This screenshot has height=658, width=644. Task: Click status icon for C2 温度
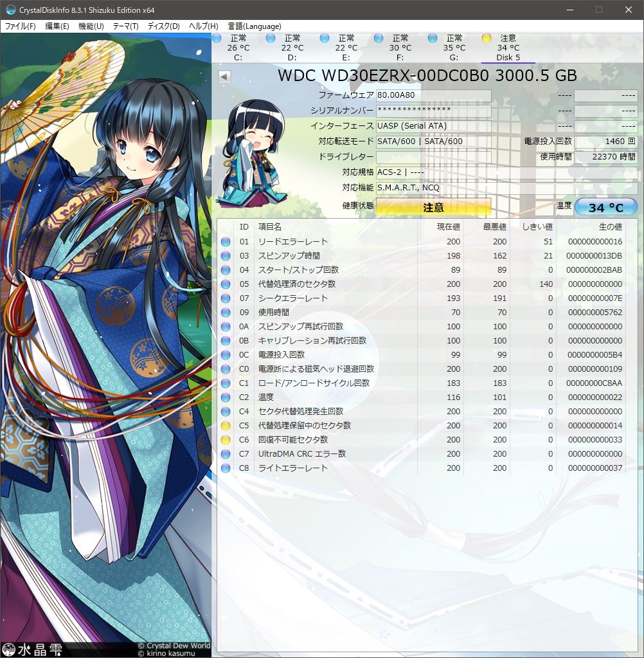(x=226, y=398)
